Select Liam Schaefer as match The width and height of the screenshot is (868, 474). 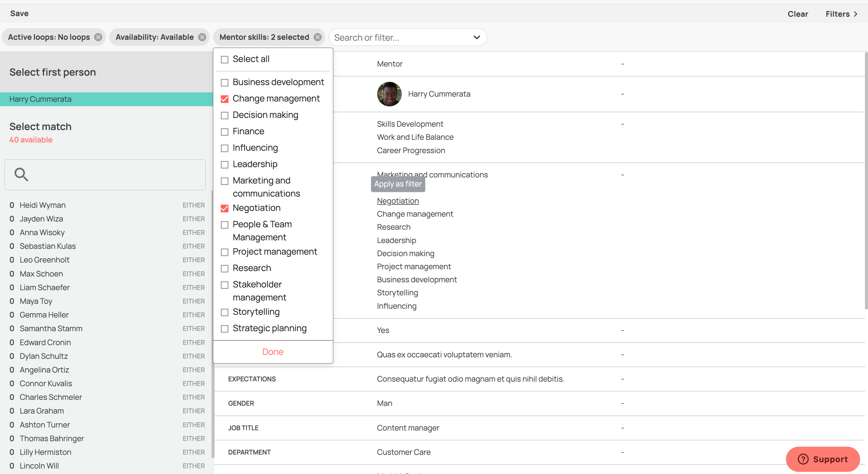(107, 288)
